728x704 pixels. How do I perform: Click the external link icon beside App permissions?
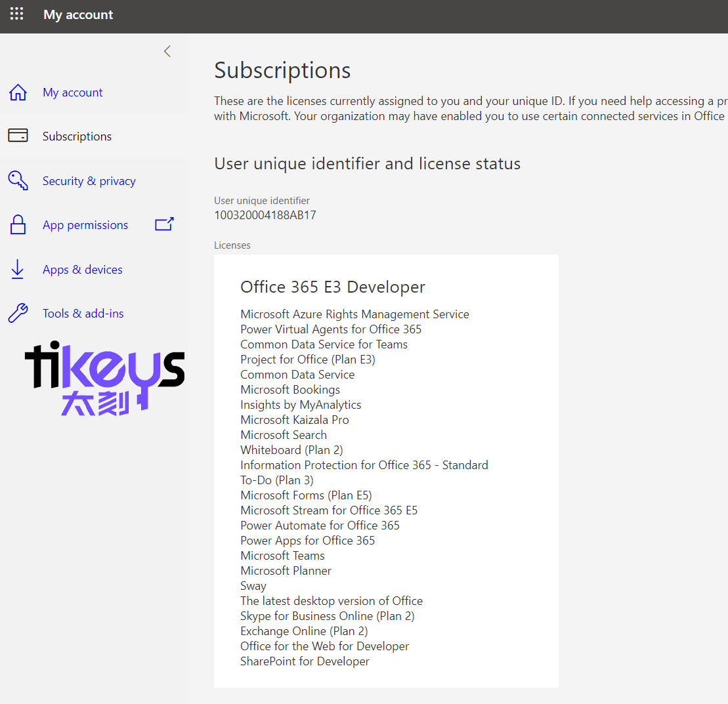tap(164, 224)
